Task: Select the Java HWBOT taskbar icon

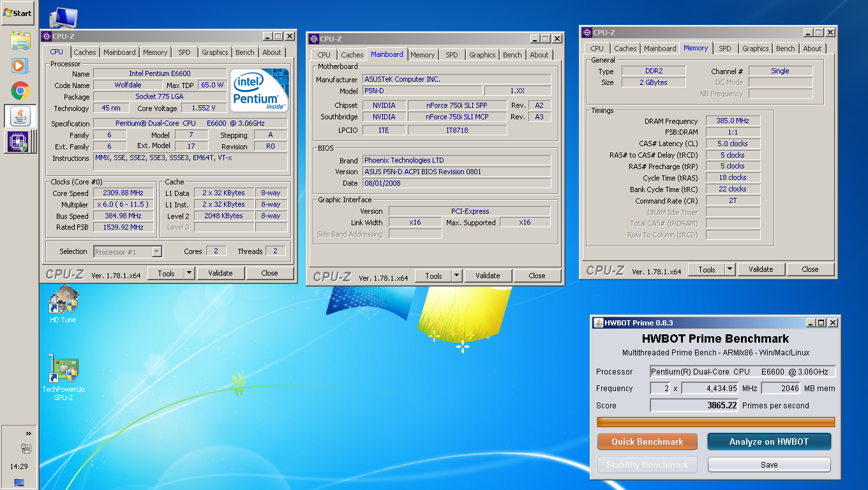Action: click(20, 116)
